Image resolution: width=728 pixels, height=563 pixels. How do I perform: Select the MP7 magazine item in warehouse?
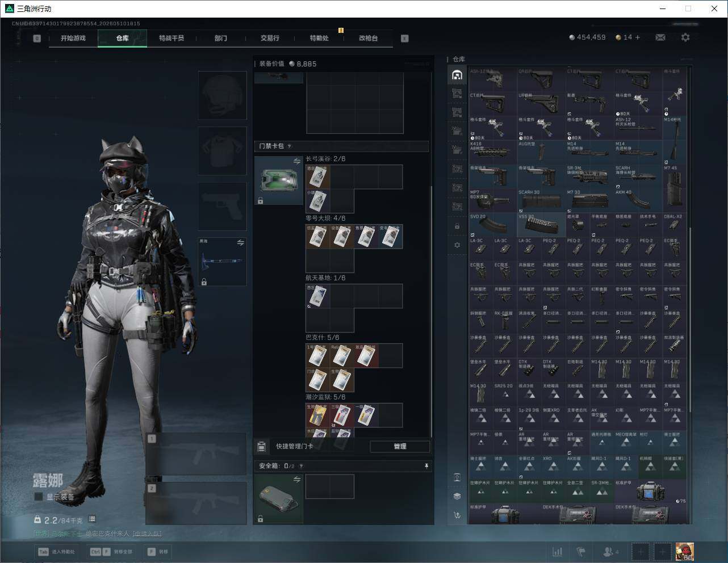[x=493, y=201]
